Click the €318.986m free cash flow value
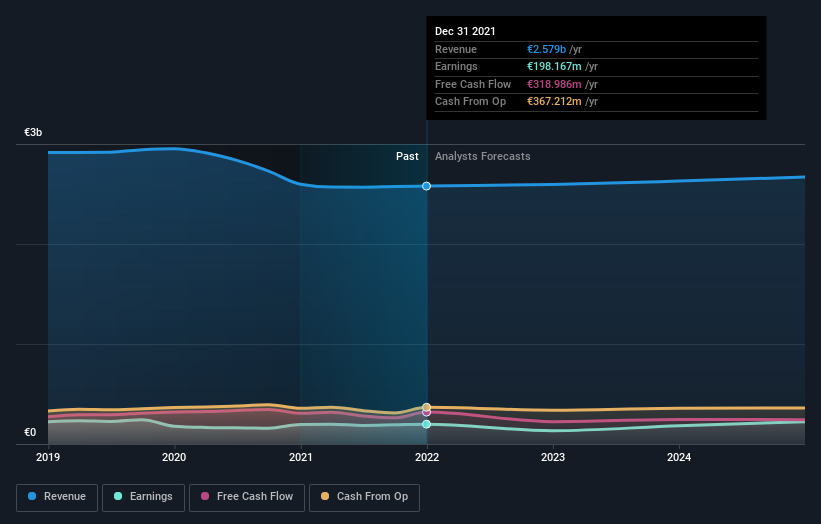The image size is (821, 524). 554,84
